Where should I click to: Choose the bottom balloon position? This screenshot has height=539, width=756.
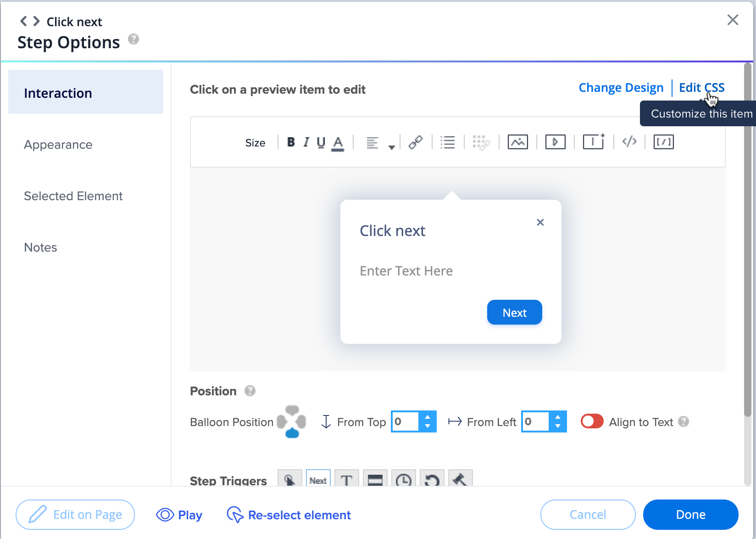click(292, 433)
